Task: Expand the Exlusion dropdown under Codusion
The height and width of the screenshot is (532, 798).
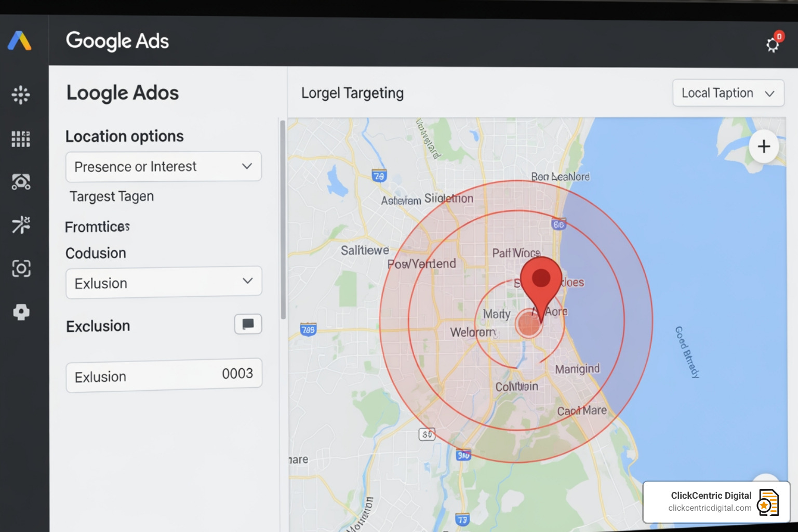Action: coord(164,283)
